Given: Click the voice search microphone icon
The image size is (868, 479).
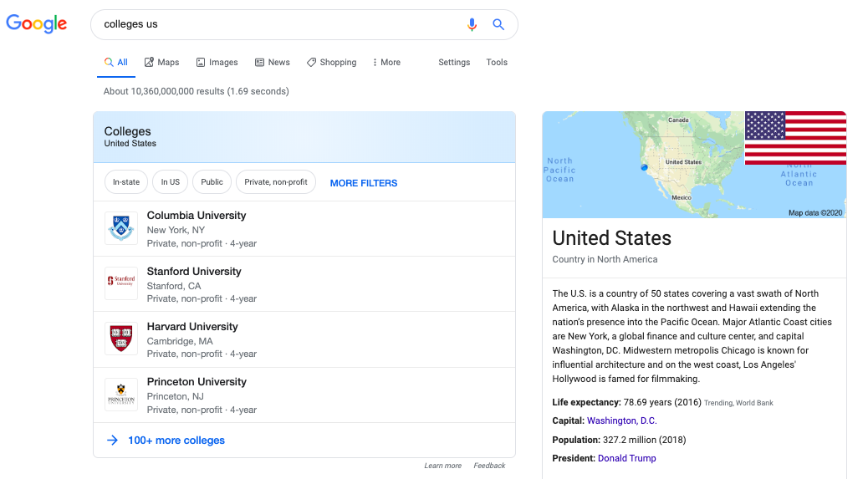Looking at the screenshot, I should pyautogui.click(x=472, y=24).
